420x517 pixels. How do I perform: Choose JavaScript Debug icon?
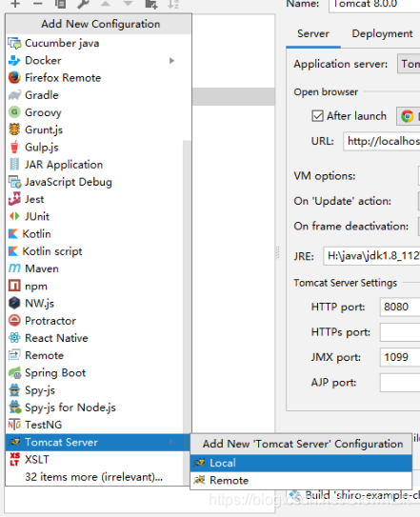click(14, 182)
